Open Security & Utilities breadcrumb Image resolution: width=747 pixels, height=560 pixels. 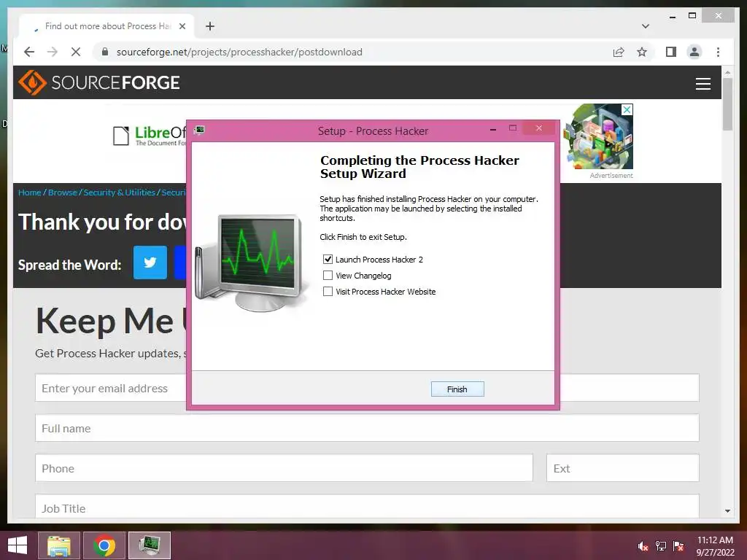tap(119, 192)
